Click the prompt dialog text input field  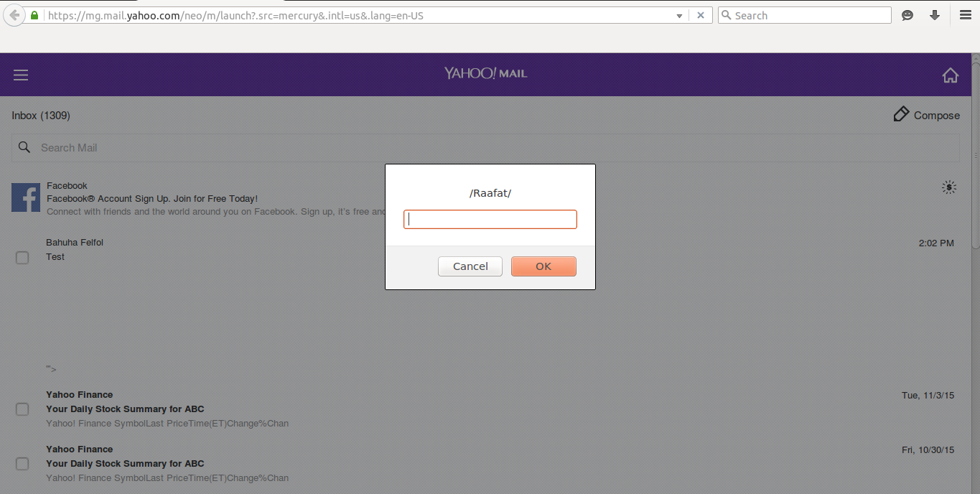click(x=490, y=220)
